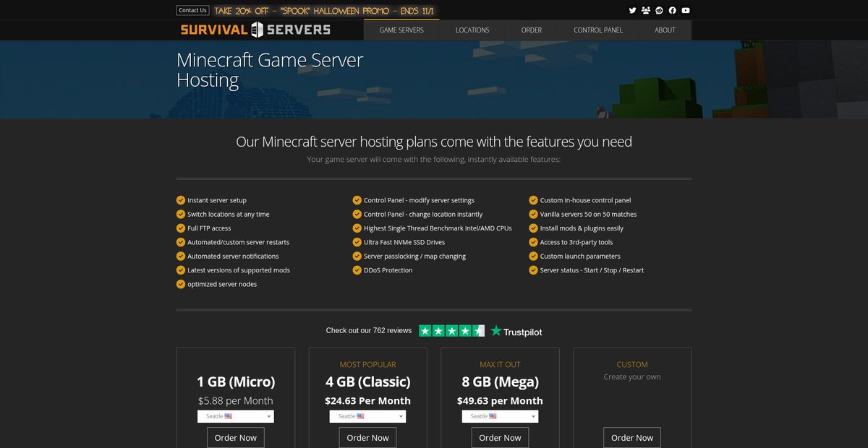Image resolution: width=868 pixels, height=448 pixels.
Task: Click the '$24.63 Per Month' price
Action: 367,400
